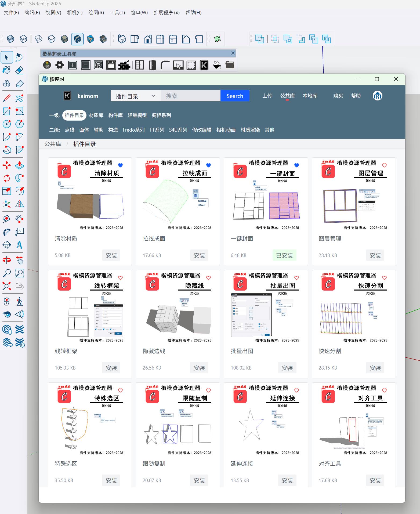Favorite the 隐藏线 plugin heart
This screenshot has height=514, width=420.
[208, 278]
